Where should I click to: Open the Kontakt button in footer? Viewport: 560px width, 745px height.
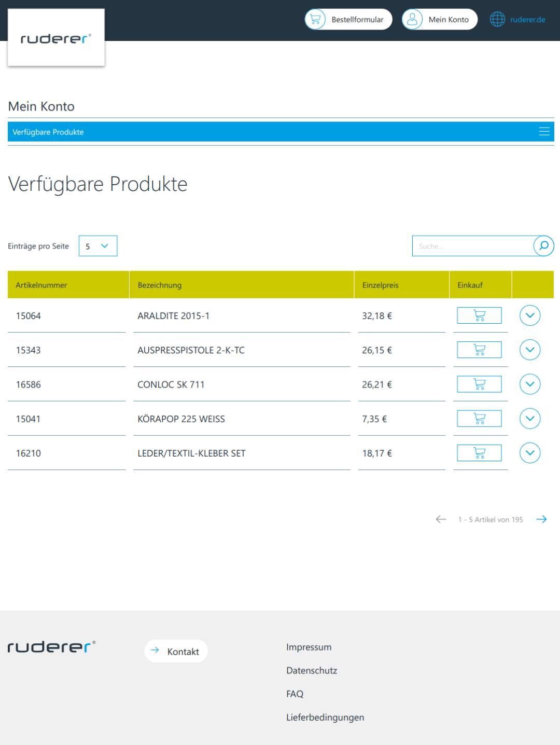point(176,651)
